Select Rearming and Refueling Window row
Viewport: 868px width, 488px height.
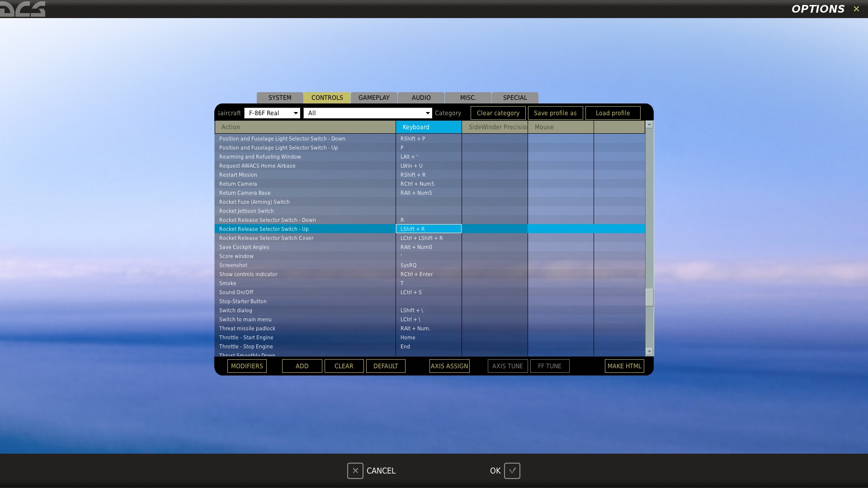pyautogui.click(x=430, y=157)
